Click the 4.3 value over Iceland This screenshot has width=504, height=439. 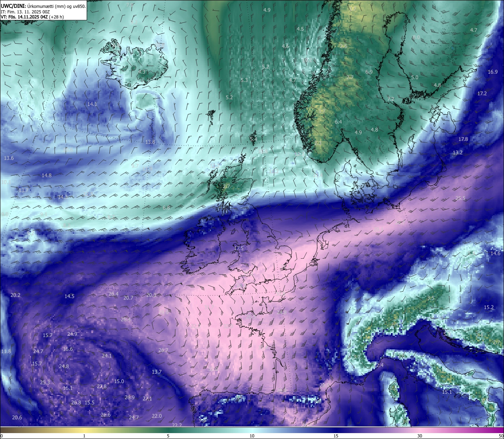(x=142, y=72)
